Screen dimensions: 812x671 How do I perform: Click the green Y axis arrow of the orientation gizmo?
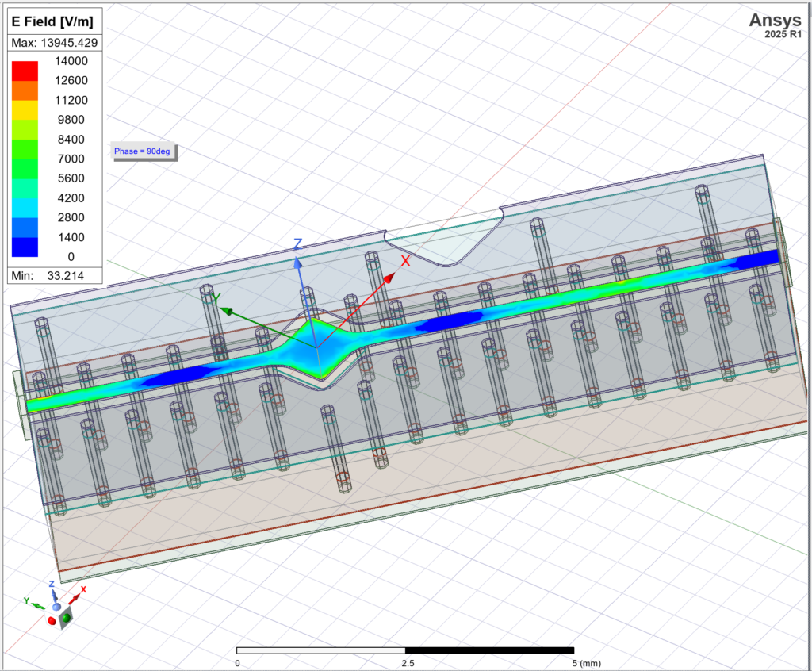[x=39, y=605]
